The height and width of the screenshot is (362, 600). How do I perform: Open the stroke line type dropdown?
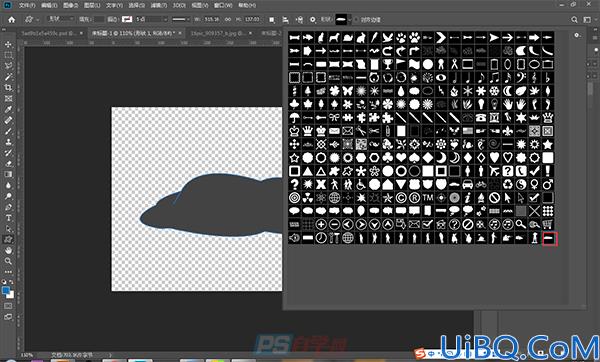click(181, 19)
